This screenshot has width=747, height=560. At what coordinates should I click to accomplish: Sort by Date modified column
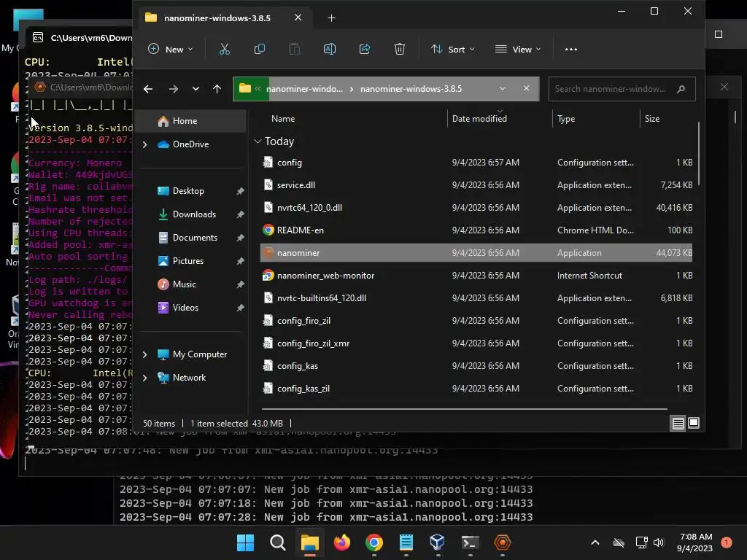(x=479, y=119)
